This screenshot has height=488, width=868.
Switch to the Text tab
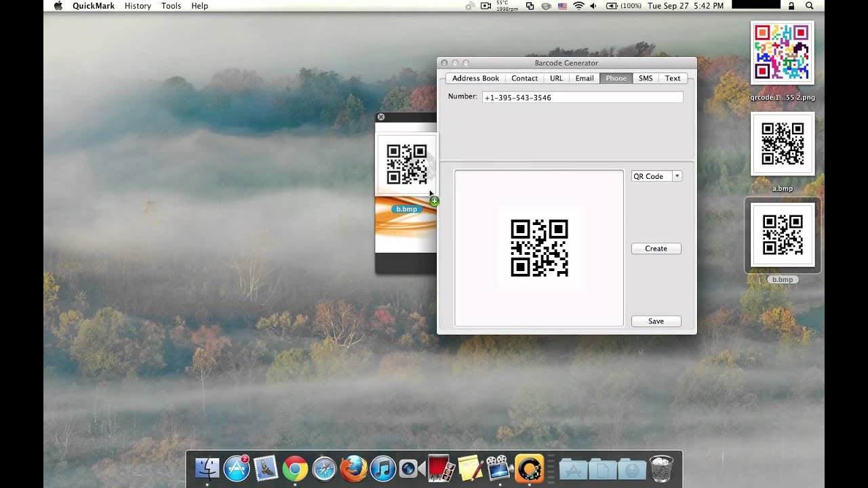tap(673, 79)
